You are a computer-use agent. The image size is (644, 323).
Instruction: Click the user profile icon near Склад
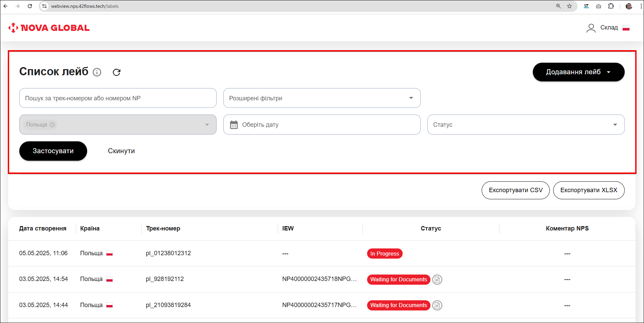[x=591, y=28]
